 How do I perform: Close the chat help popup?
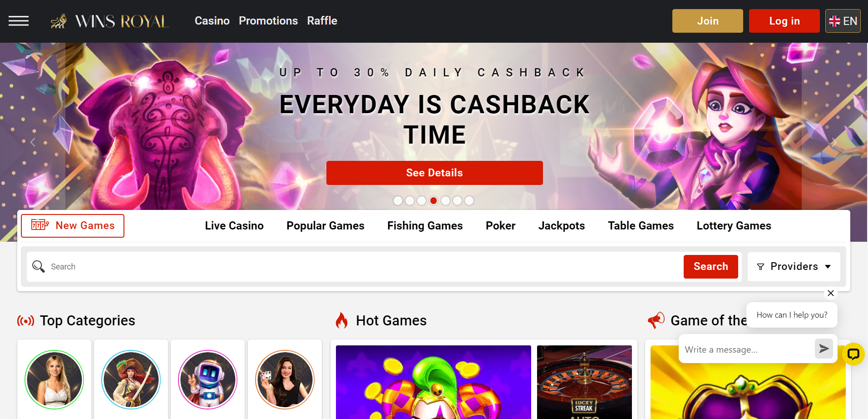831,293
